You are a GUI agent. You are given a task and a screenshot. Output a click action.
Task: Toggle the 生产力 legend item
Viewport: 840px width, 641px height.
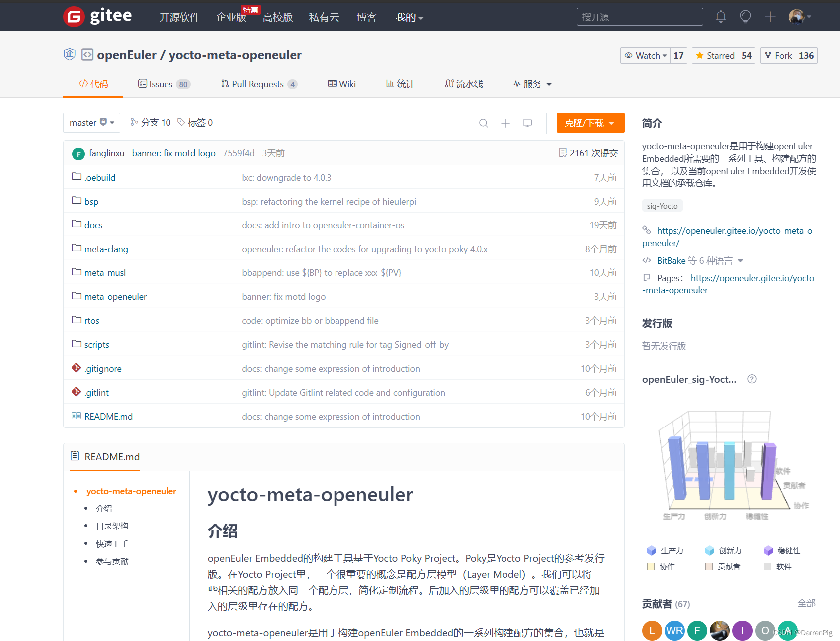665,550
